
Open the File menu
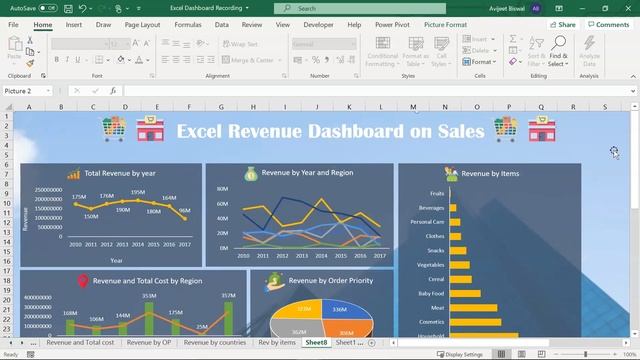(13, 25)
